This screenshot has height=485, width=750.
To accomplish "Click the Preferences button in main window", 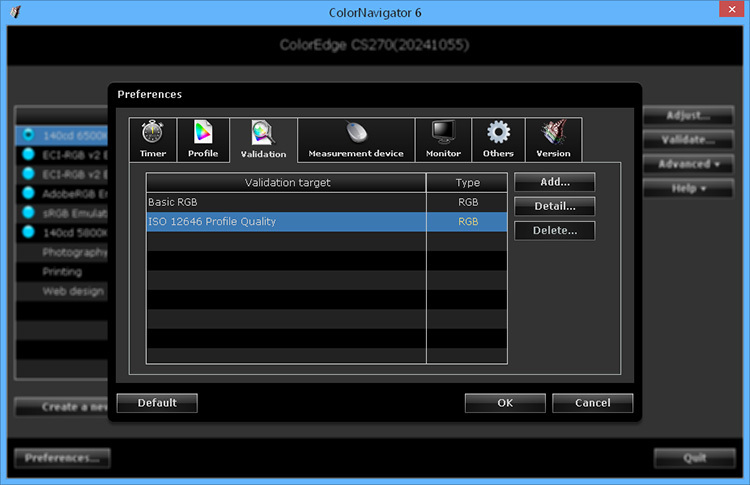I will (x=62, y=458).
